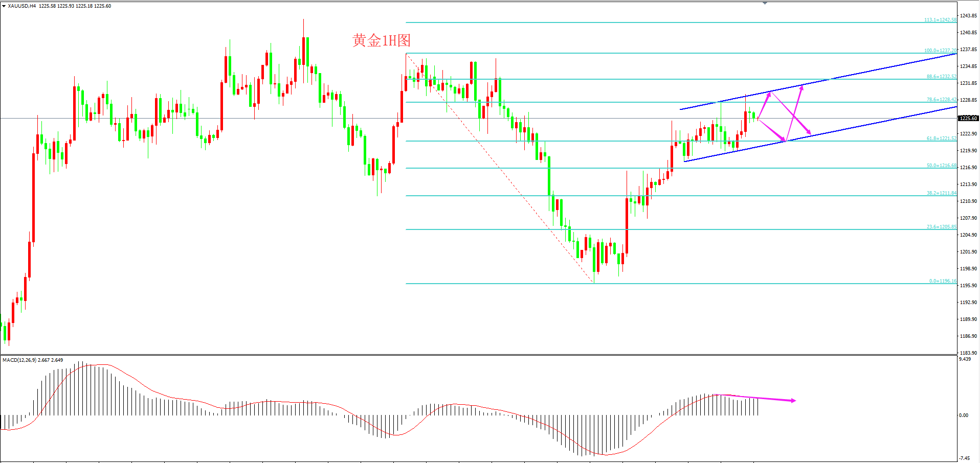Image resolution: width=980 pixels, height=463 pixels.
Task: Click price scale value 1198.90
Action: 968,269
